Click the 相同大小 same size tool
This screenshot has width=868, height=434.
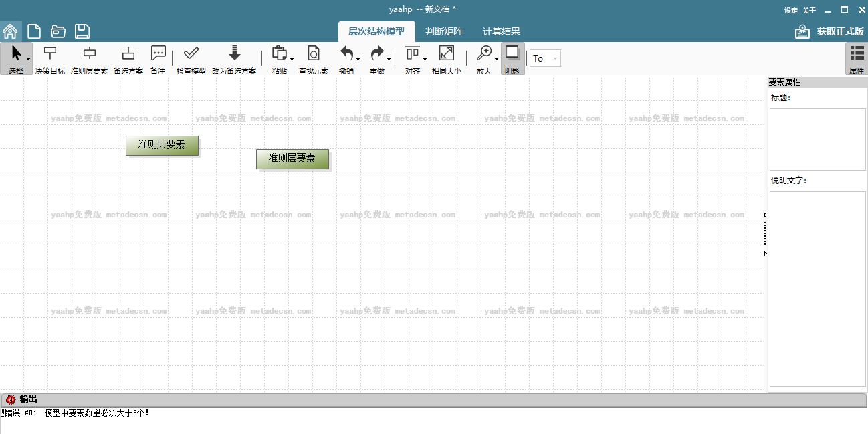coord(446,59)
